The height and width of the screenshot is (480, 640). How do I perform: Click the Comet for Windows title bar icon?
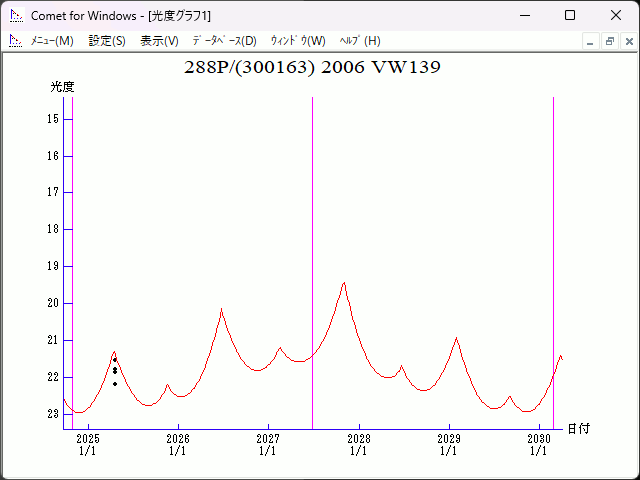coord(15,15)
